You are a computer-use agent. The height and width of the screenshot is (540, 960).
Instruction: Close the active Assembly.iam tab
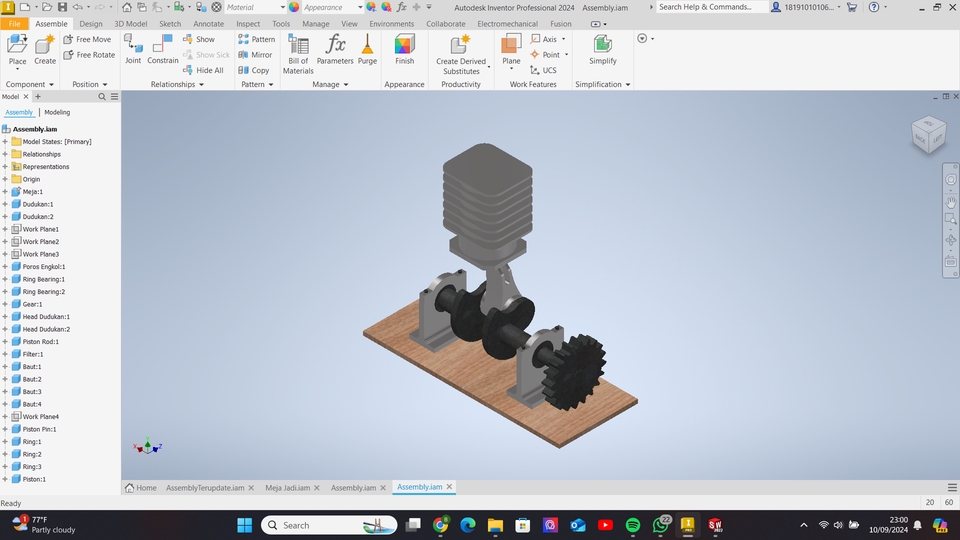pyautogui.click(x=449, y=487)
